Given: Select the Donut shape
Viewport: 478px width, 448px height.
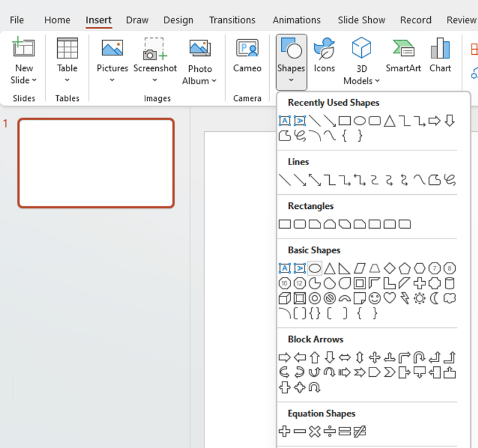Looking at the screenshot, I should click(315, 298).
